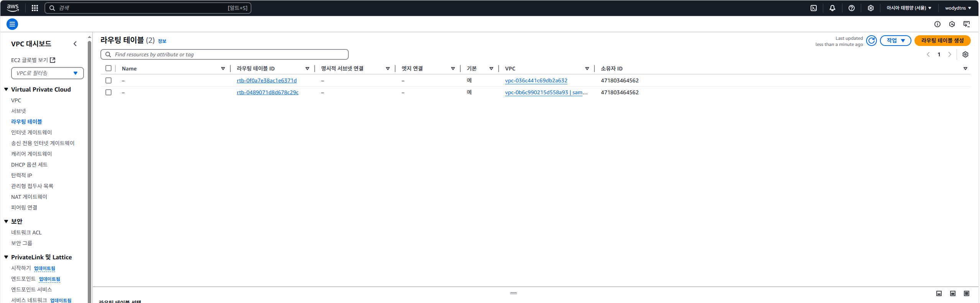Go to 서브넷 in the sidebar

coord(18,111)
